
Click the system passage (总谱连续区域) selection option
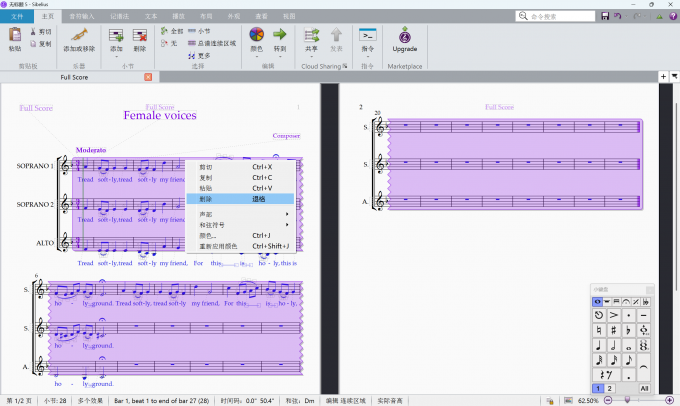(212, 43)
